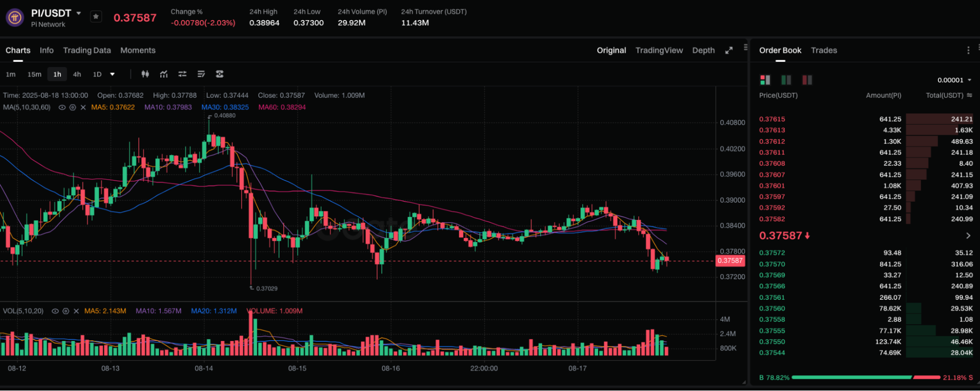980x391 pixels.
Task: Toggle Total(USDT) column swap icon
Action: click(x=969, y=95)
